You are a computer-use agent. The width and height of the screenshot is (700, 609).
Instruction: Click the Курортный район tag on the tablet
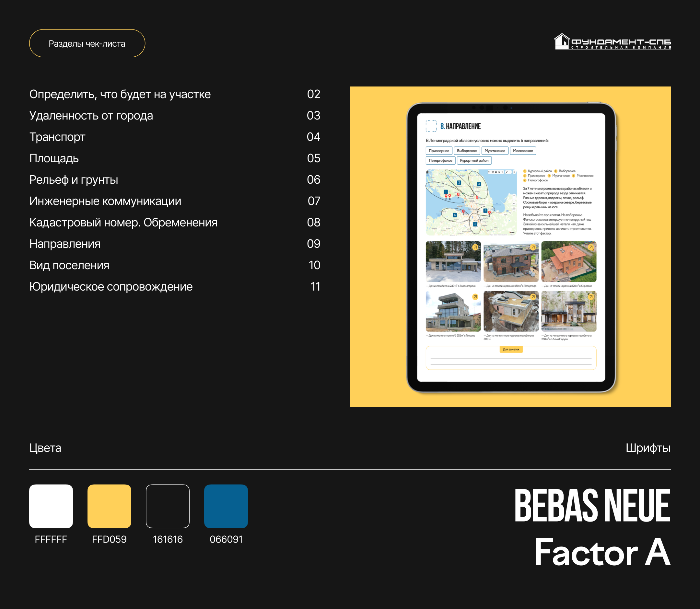(474, 160)
